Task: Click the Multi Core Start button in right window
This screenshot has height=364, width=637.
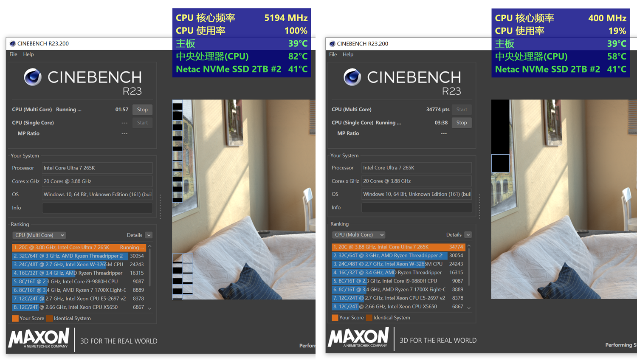Action: [x=462, y=110]
